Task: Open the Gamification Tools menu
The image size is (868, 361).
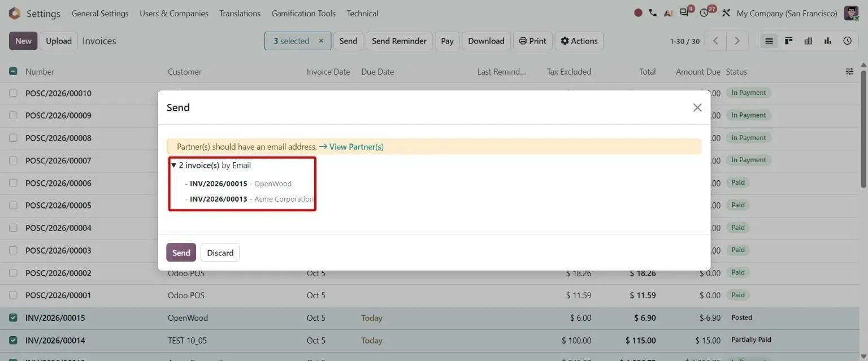Action: pos(303,13)
